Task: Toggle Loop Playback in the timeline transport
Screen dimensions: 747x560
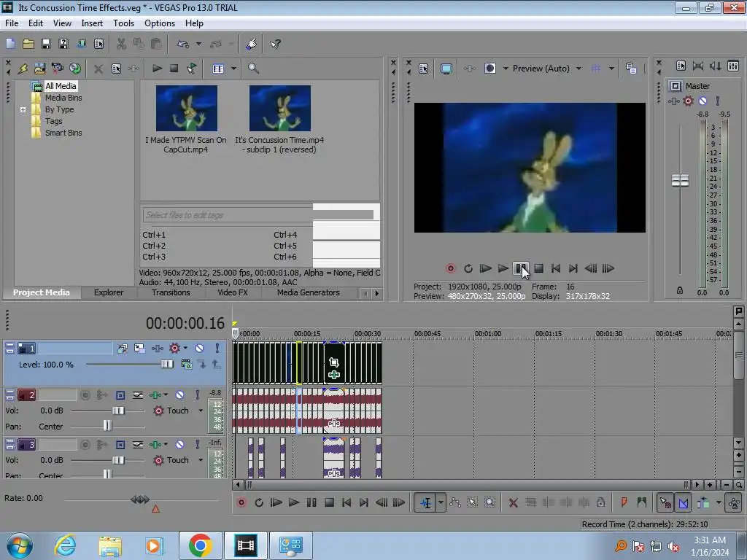Action: click(259, 502)
